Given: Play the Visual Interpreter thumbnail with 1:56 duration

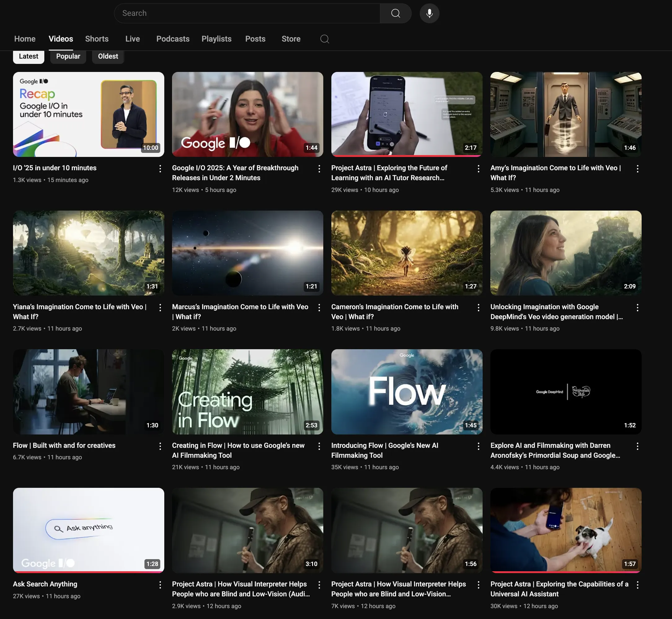Looking at the screenshot, I should point(407,530).
